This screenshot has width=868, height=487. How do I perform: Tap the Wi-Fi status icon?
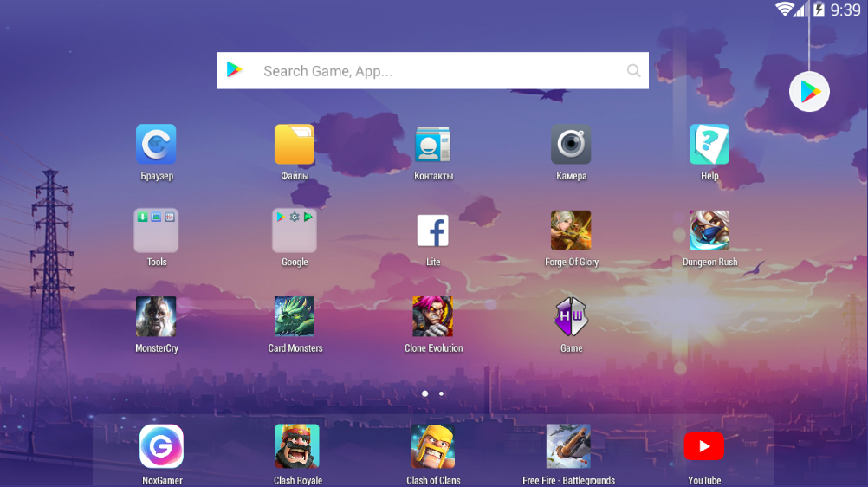pos(784,10)
